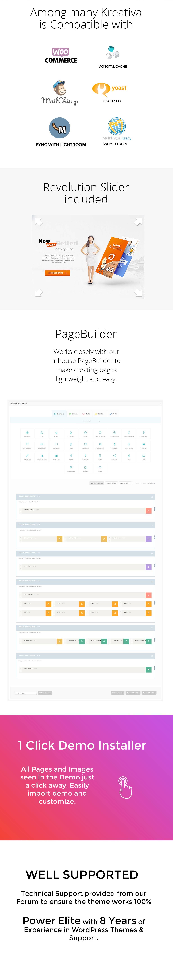This screenshot has height=980, width=173.
Task: Open the Select Template dropdown
Action: tap(26, 693)
